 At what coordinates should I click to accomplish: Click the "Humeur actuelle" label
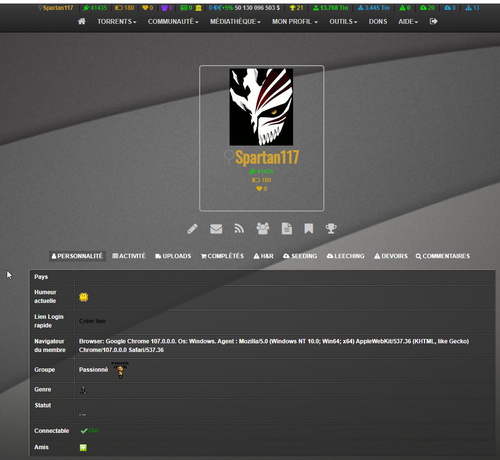tap(45, 296)
